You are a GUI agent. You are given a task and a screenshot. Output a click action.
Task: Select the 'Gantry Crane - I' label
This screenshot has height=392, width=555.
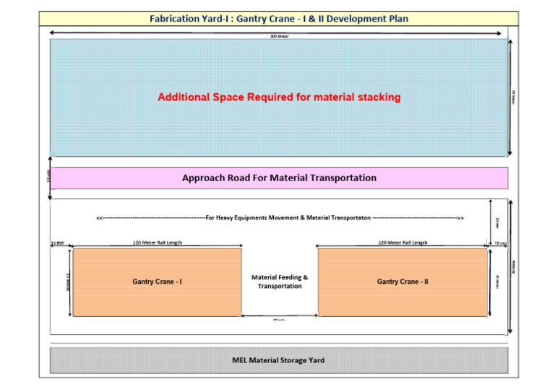click(157, 282)
